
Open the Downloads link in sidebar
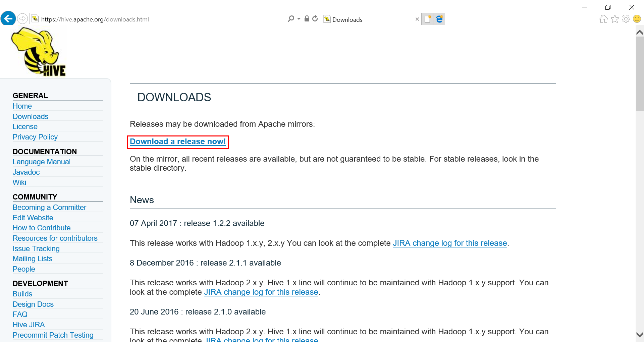pos(31,117)
